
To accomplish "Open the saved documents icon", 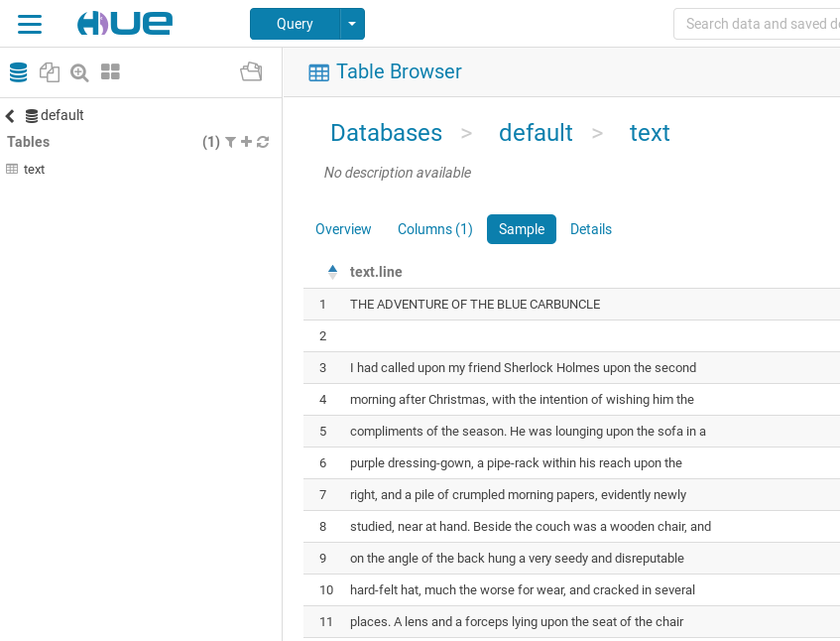I will tap(49, 71).
